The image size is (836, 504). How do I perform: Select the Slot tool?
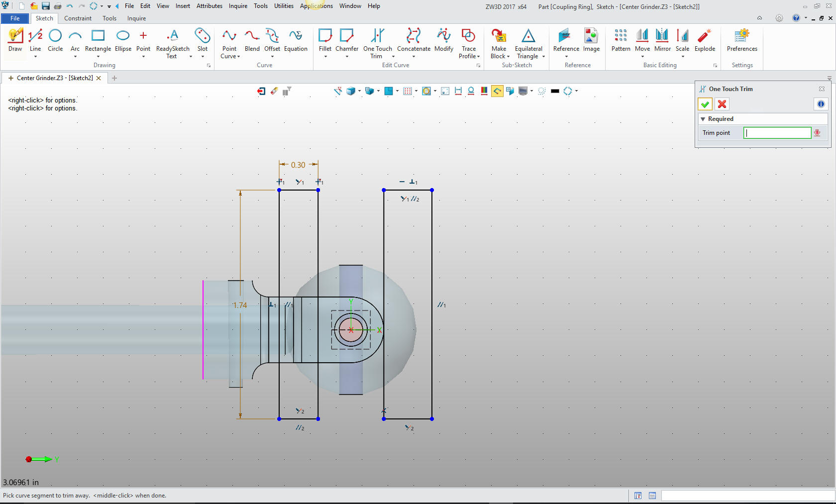(x=203, y=40)
